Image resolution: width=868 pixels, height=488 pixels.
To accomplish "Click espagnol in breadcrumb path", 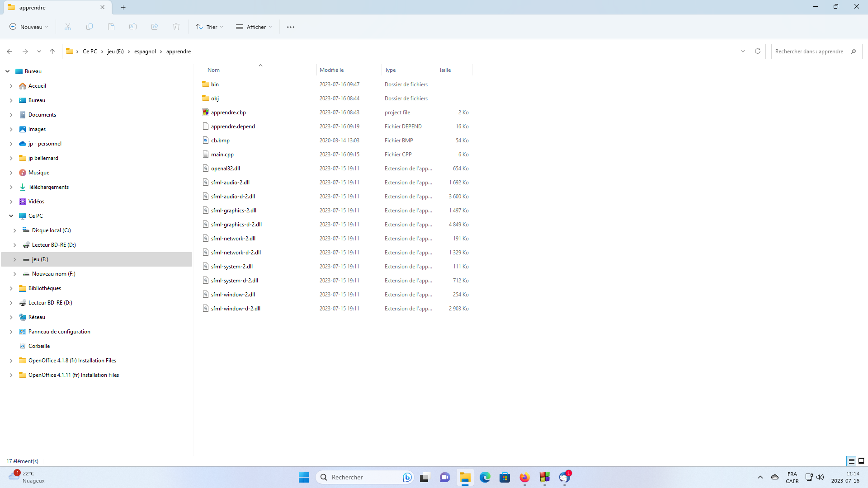I will tap(145, 52).
